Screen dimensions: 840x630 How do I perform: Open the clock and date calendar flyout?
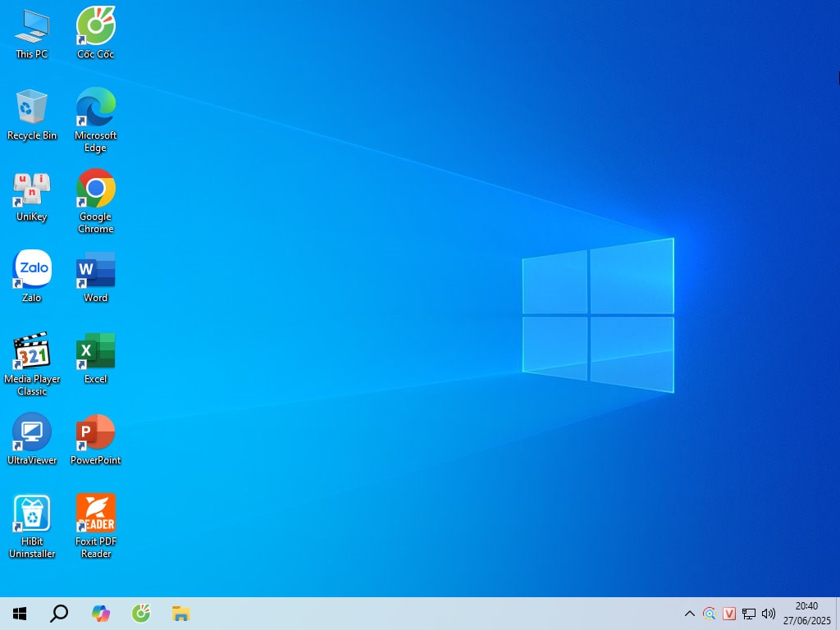(x=806, y=614)
